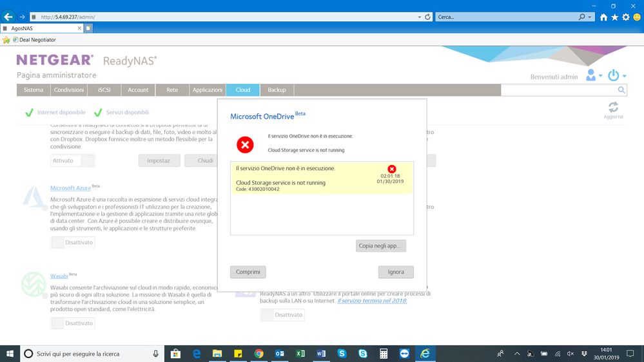Open the browser home page icon

(603, 17)
